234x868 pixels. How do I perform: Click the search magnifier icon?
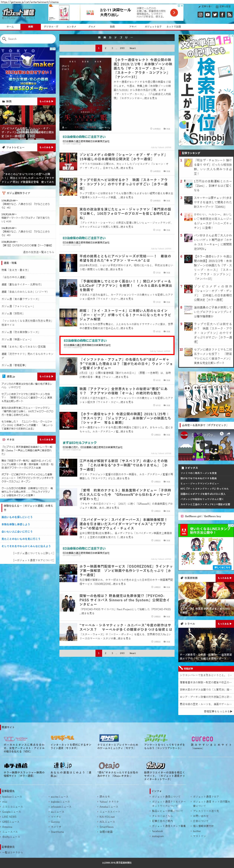pyautogui.click(x=4, y=39)
